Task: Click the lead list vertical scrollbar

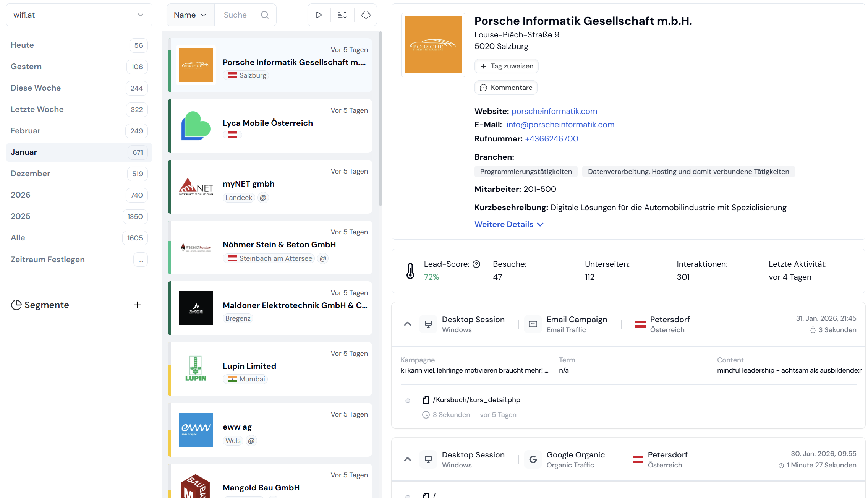Action: (x=380, y=118)
